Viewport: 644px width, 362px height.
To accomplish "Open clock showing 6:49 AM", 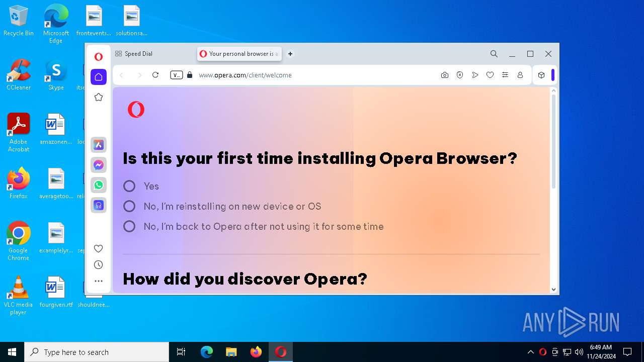I will tap(601, 352).
